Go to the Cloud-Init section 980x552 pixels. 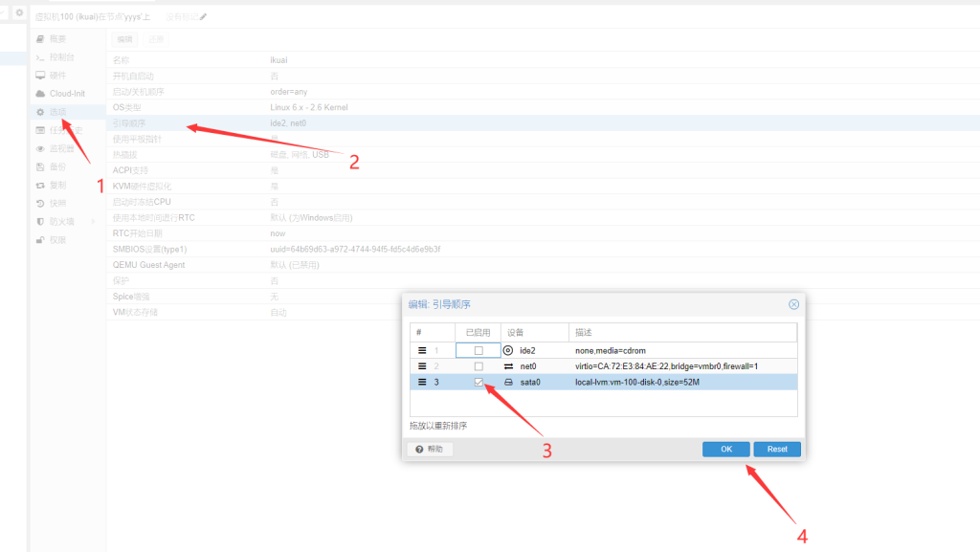(x=66, y=94)
